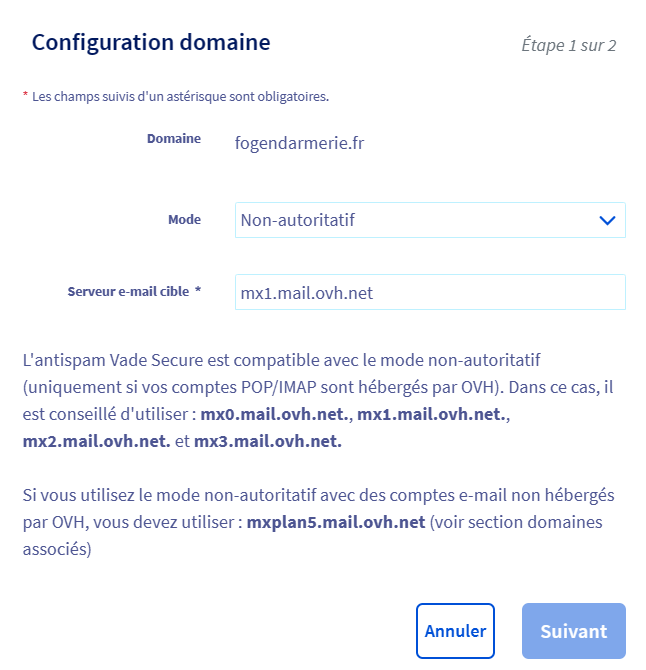
Task: Click the Suivant button
Action: [x=573, y=631]
